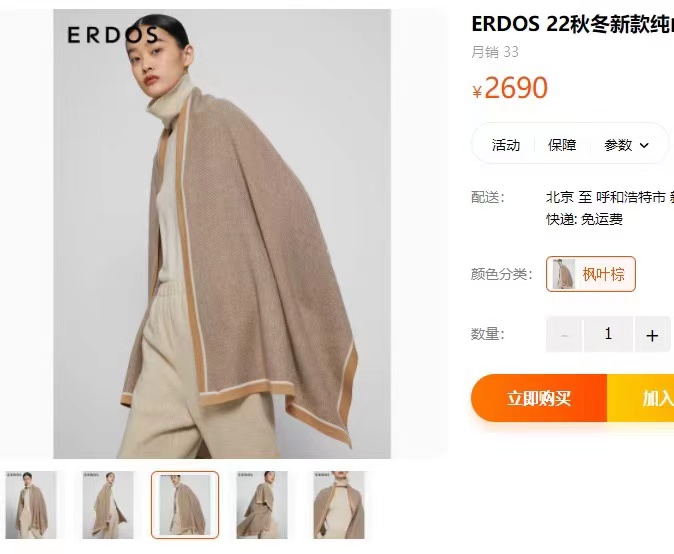Click the minus quantity button
The image size is (674, 554).
[x=564, y=334]
